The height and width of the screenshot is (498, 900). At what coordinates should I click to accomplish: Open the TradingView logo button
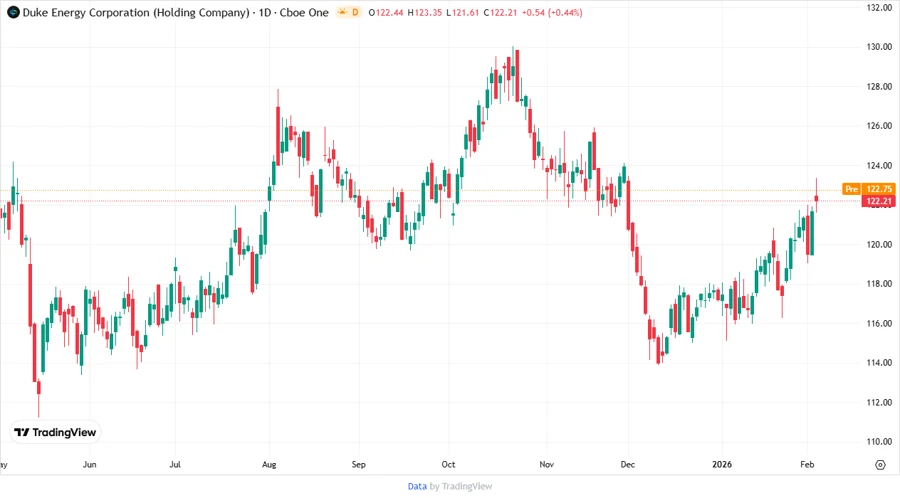point(55,432)
